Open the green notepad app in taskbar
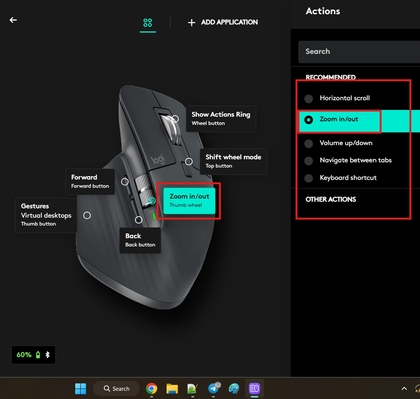Viewport: 420px width, 399px height. (192, 388)
